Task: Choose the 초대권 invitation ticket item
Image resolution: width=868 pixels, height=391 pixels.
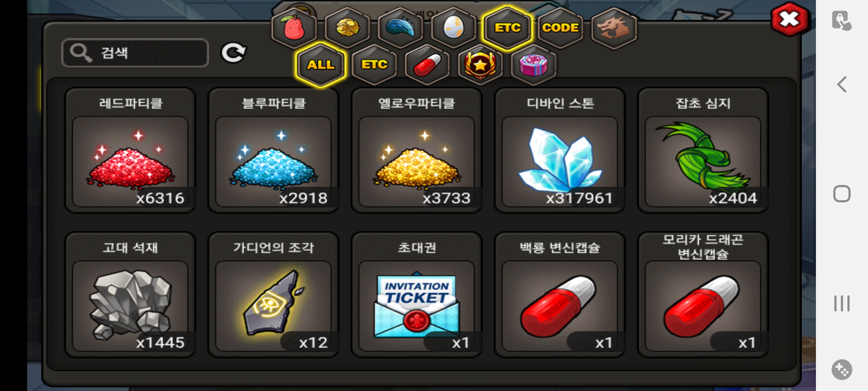Action: 417,295
